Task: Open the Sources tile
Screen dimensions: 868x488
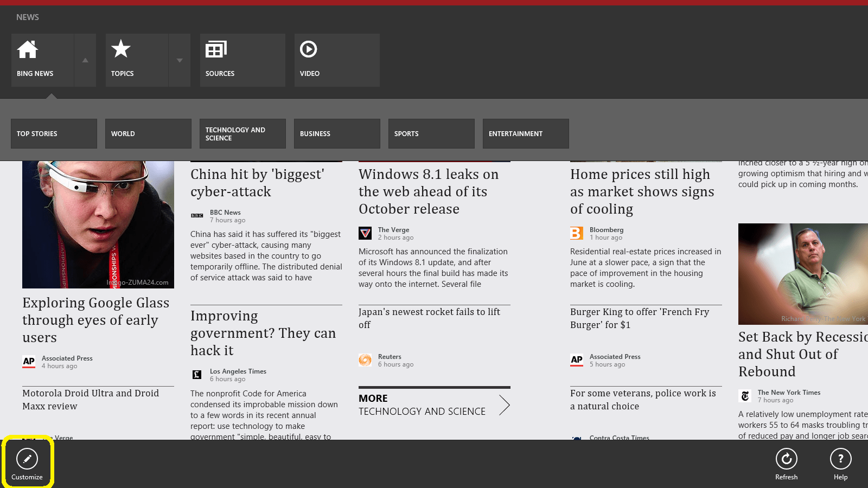Action: pos(242,60)
